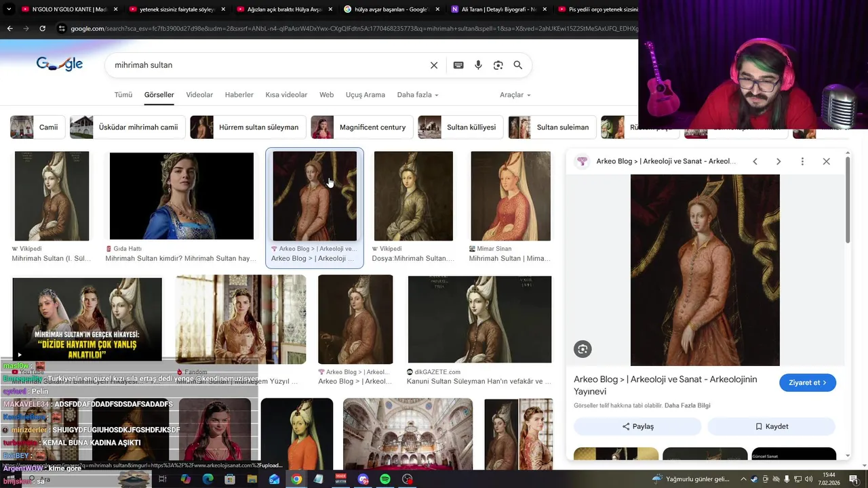Open the Dosya:Mihrimah Sultan Vikipedi thumbnail

click(414, 196)
